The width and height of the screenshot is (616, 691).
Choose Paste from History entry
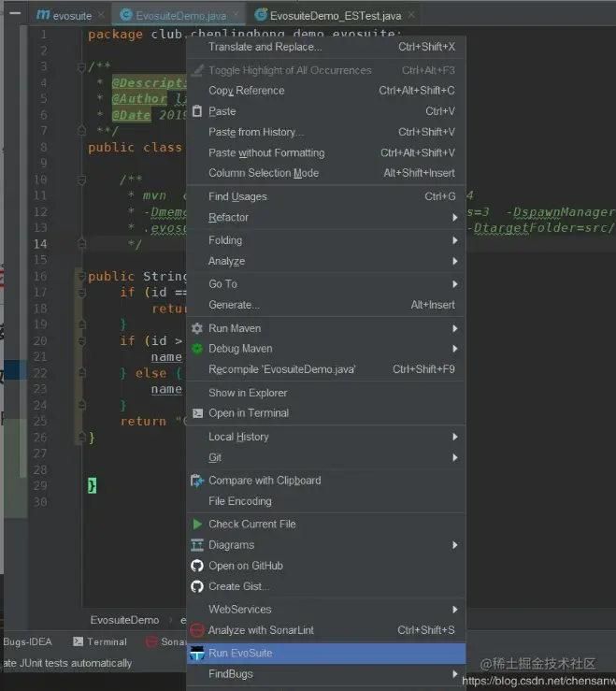point(326,132)
